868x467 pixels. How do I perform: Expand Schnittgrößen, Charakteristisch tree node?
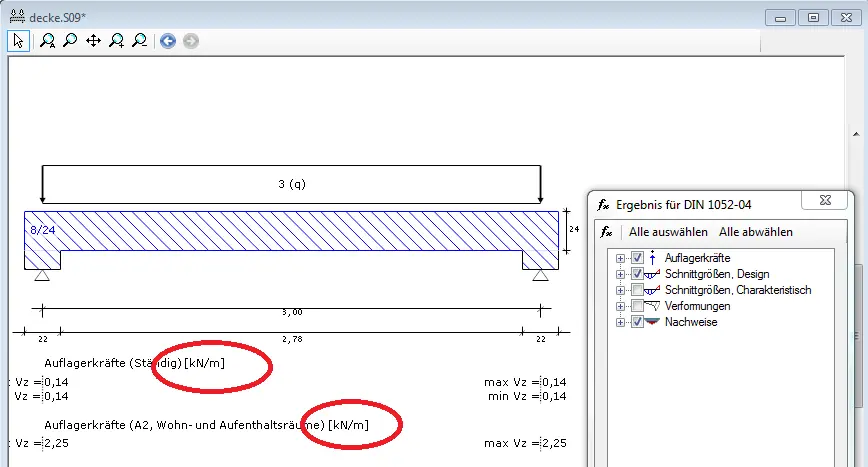[x=620, y=290]
